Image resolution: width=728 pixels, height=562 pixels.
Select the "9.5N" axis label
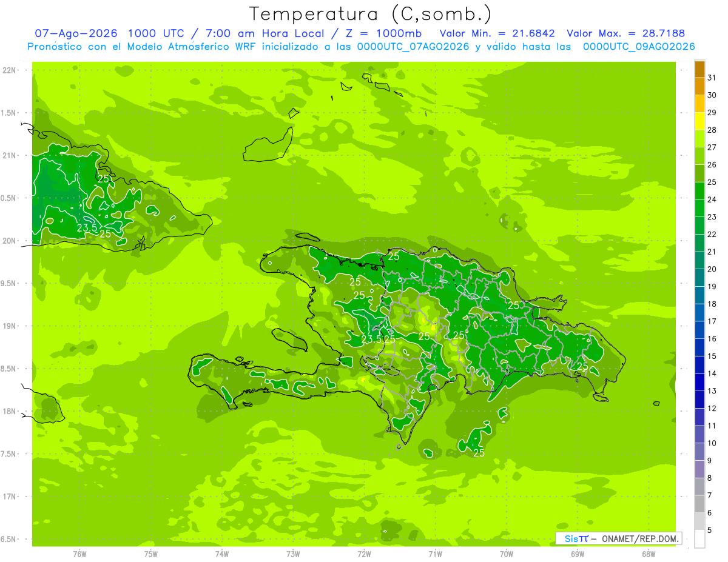click(x=8, y=283)
